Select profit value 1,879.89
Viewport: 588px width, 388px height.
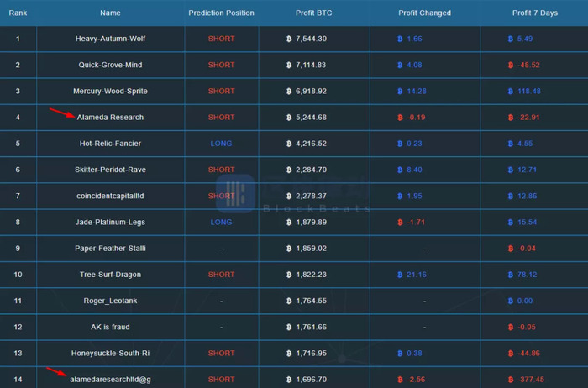[311, 223]
